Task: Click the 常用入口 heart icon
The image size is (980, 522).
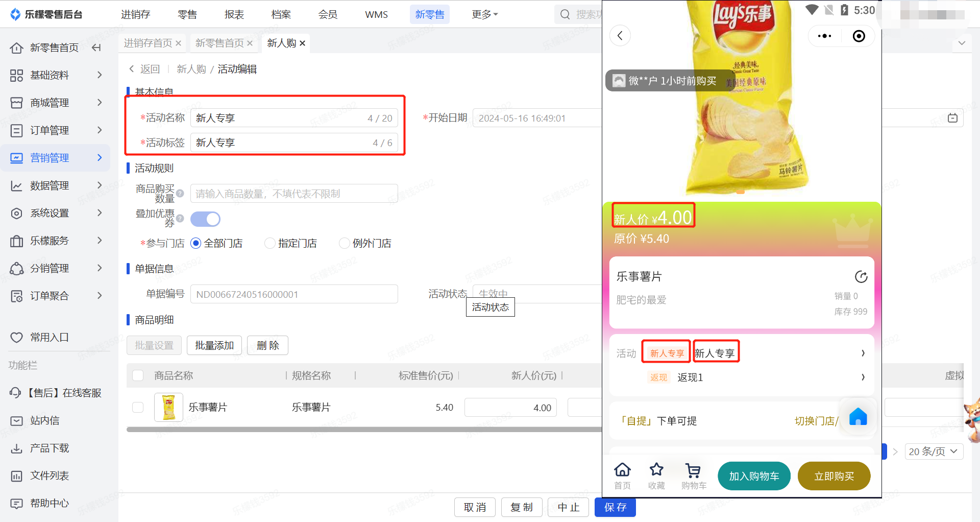Action: pyautogui.click(x=16, y=338)
